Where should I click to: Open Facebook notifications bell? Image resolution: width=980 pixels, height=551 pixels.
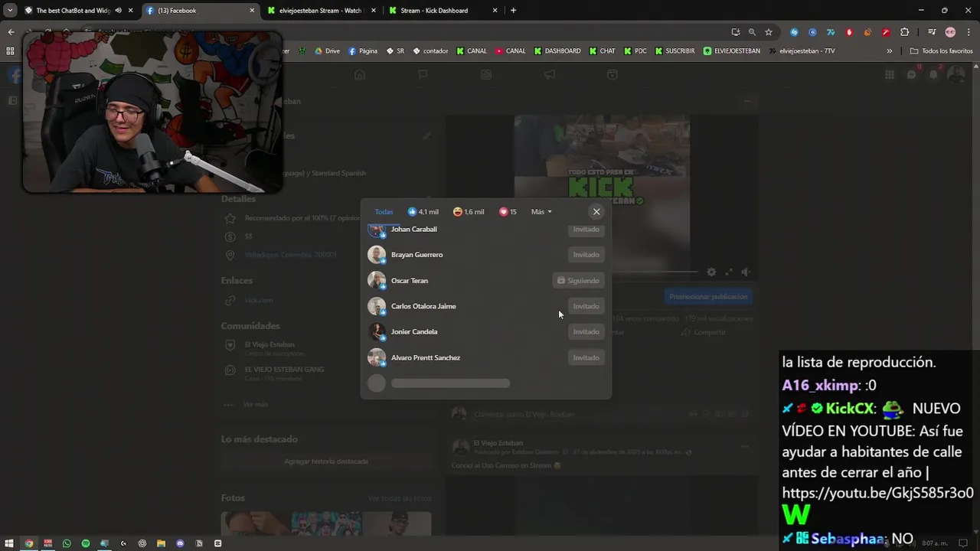coord(933,74)
